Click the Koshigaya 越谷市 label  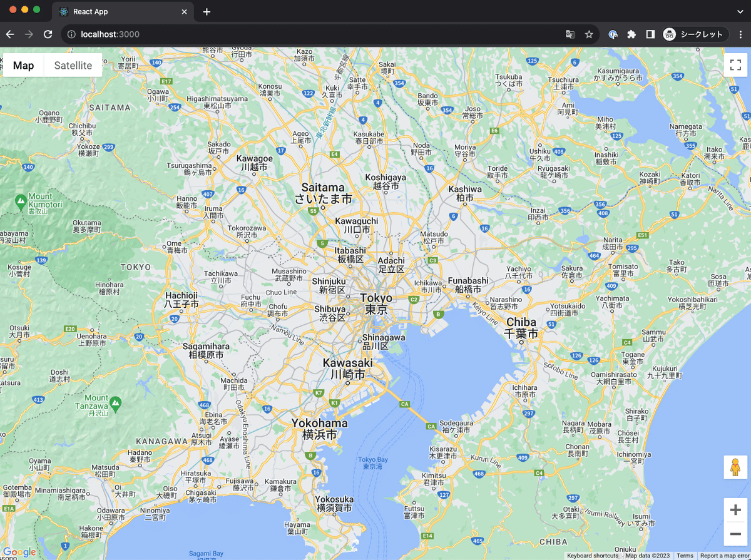[386, 181]
